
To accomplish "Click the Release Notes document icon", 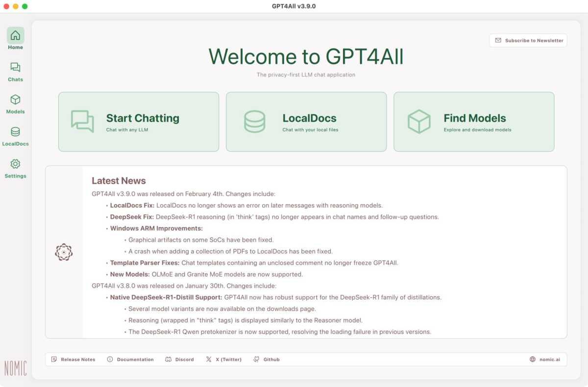I will (54, 360).
